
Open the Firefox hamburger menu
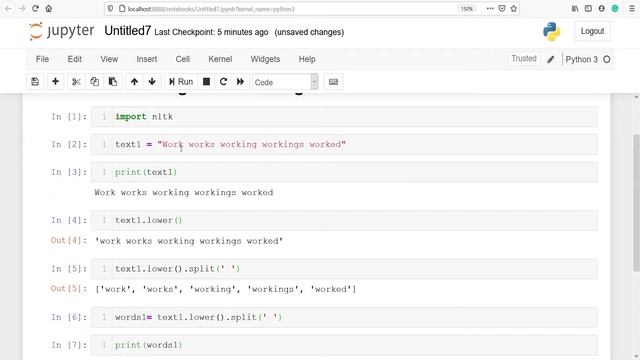pos(632,9)
